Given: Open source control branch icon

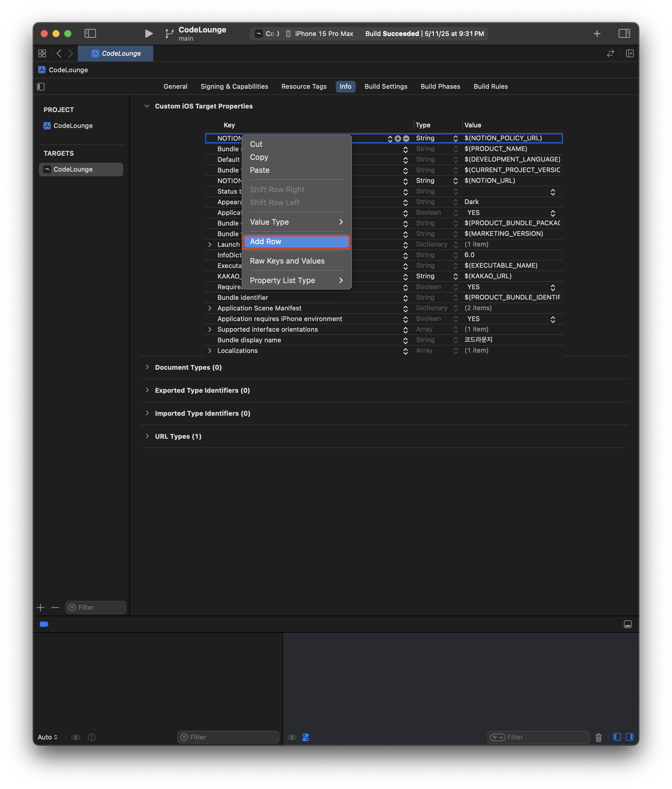Looking at the screenshot, I should point(169,34).
